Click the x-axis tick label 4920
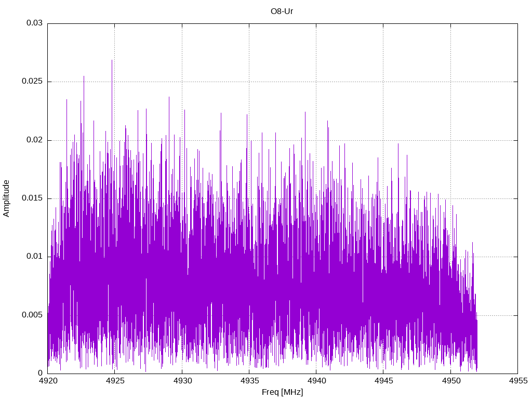This screenshot has width=532, height=399. coord(48,381)
